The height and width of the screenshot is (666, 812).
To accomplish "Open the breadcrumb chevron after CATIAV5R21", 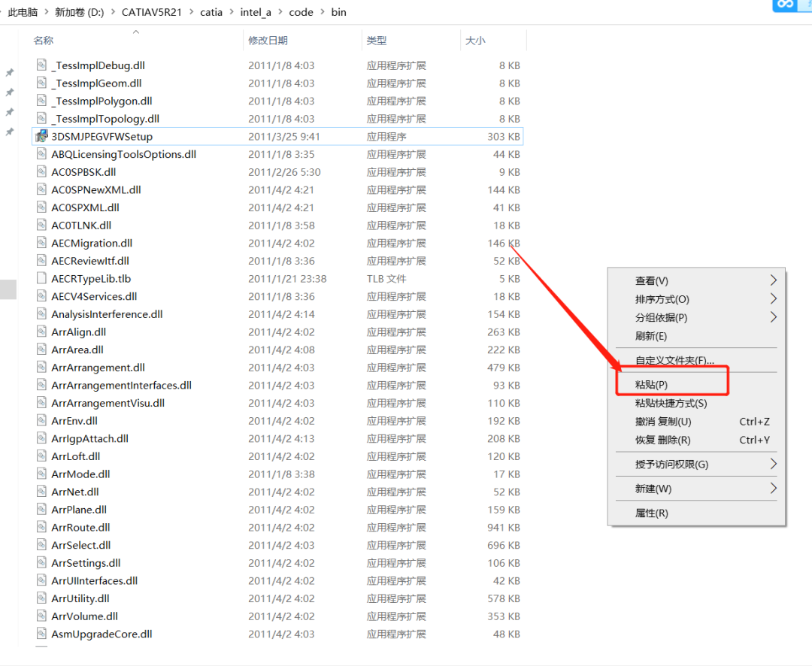I will tap(190, 12).
